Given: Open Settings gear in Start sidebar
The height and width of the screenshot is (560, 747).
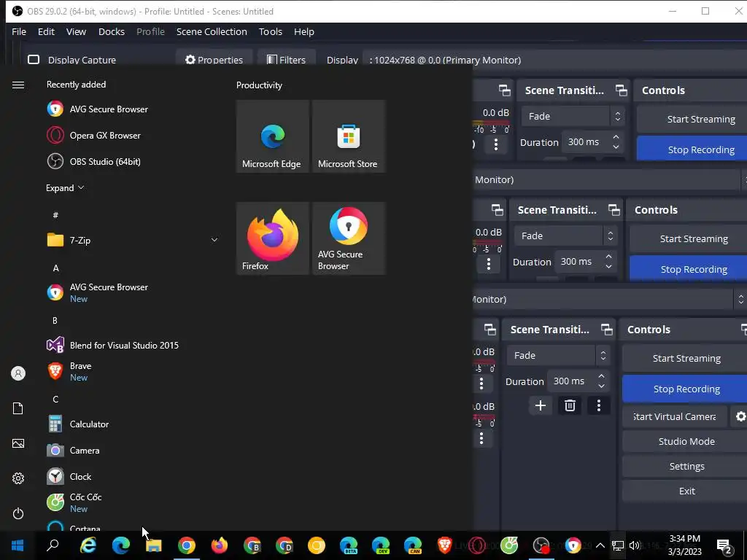Looking at the screenshot, I should (18, 478).
